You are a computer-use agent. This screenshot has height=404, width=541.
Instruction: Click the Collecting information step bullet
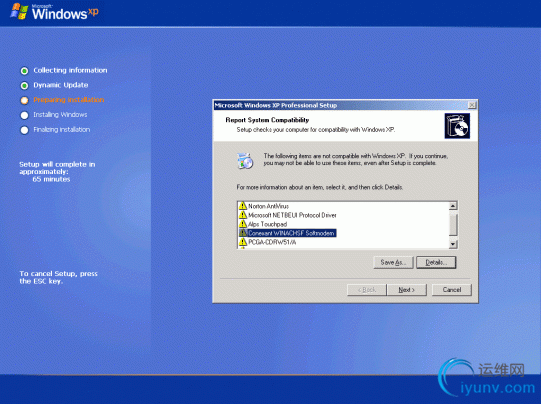(24, 71)
